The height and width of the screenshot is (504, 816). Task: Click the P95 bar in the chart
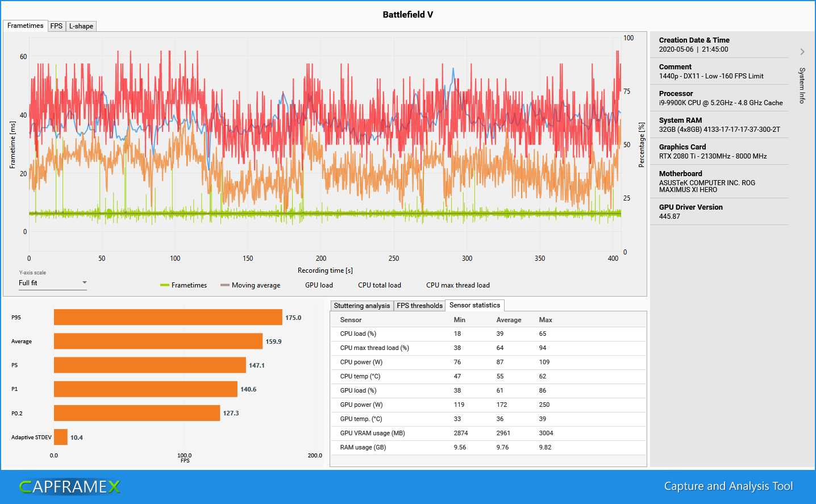[x=168, y=317]
